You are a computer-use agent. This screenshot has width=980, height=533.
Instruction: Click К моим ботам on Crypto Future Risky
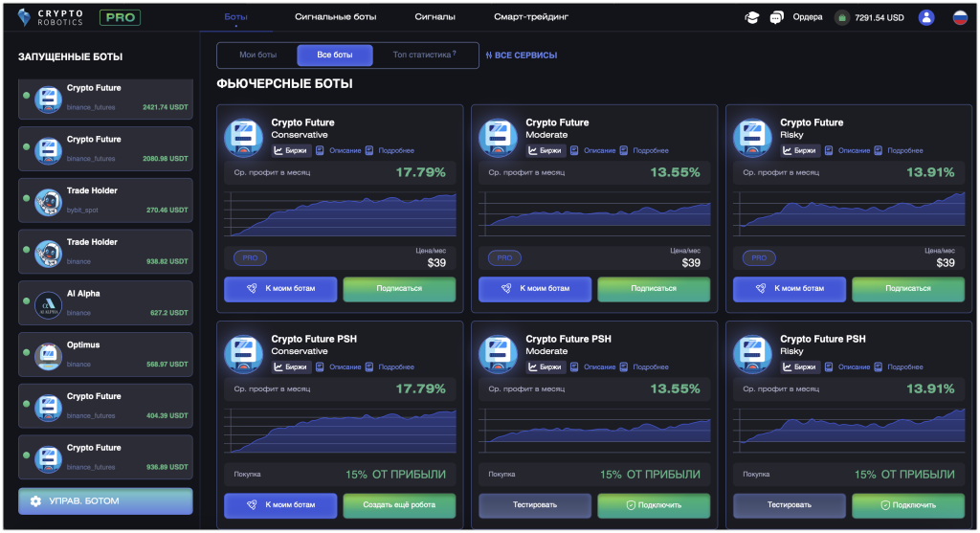(789, 289)
